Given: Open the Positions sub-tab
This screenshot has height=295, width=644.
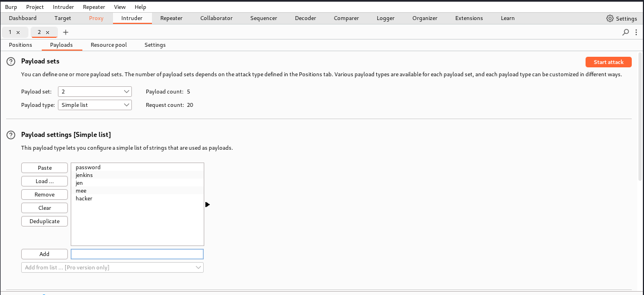Looking at the screenshot, I should (21, 45).
